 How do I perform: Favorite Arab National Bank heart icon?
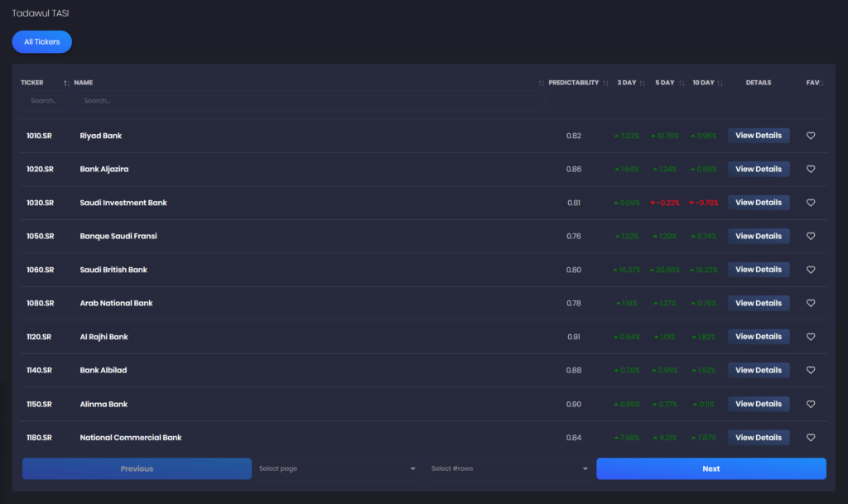(x=810, y=303)
